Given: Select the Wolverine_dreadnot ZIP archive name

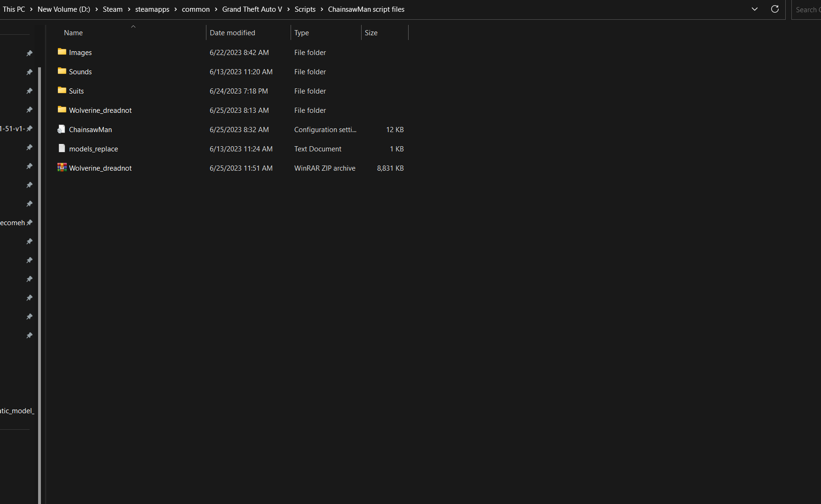Looking at the screenshot, I should [x=100, y=168].
